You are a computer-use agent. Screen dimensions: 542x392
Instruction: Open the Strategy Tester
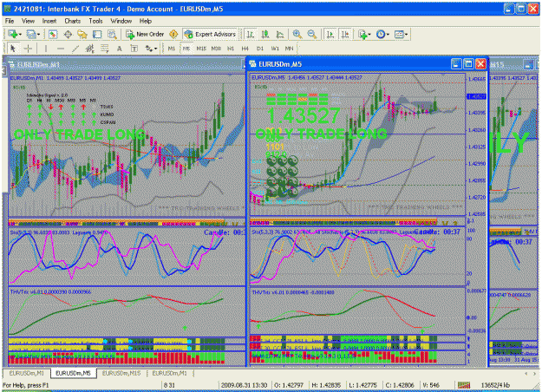point(112,34)
